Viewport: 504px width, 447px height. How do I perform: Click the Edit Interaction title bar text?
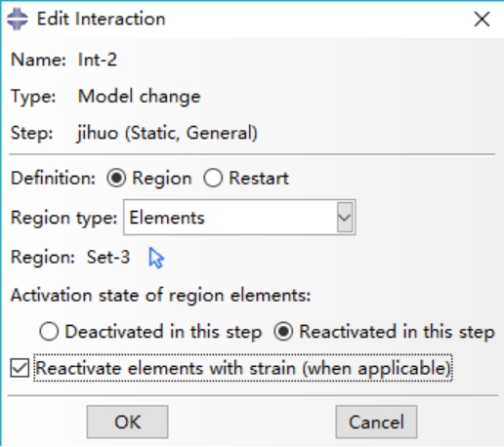(x=102, y=19)
